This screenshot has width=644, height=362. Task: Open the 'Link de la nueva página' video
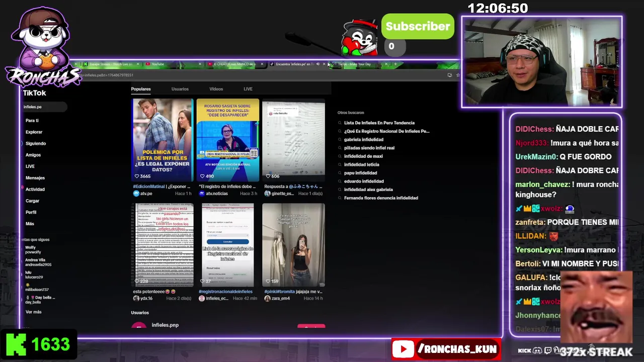228,245
